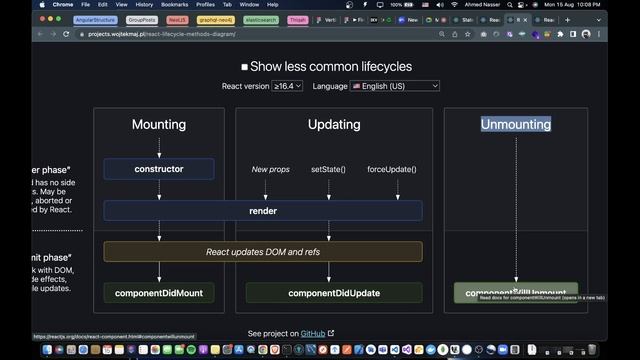Bookmark this page with the star icon
640x360 pixels.
click(468, 34)
